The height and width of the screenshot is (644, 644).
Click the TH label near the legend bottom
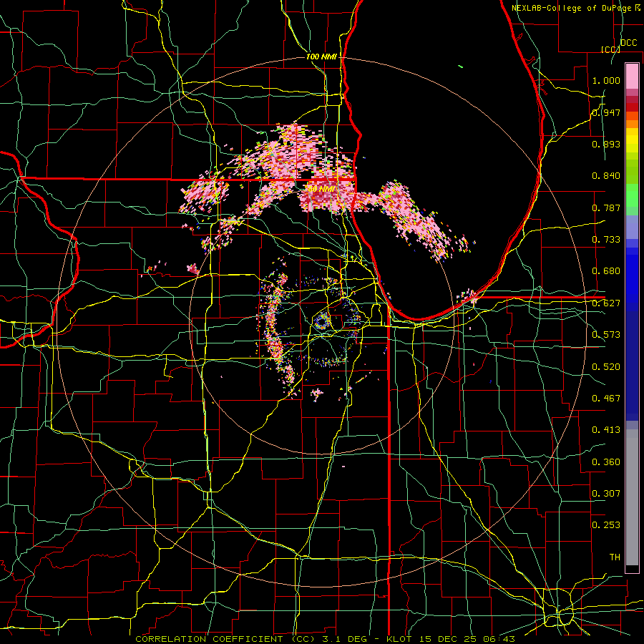(x=615, y=557)
